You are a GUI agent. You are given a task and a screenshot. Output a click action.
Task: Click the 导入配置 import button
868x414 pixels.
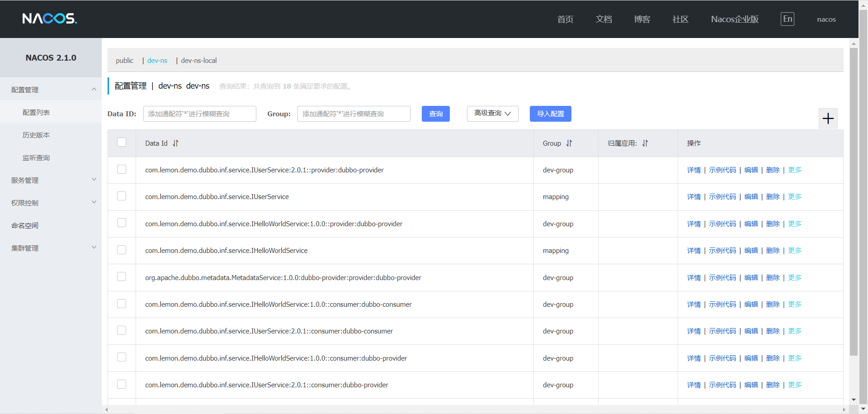(550, 114)
